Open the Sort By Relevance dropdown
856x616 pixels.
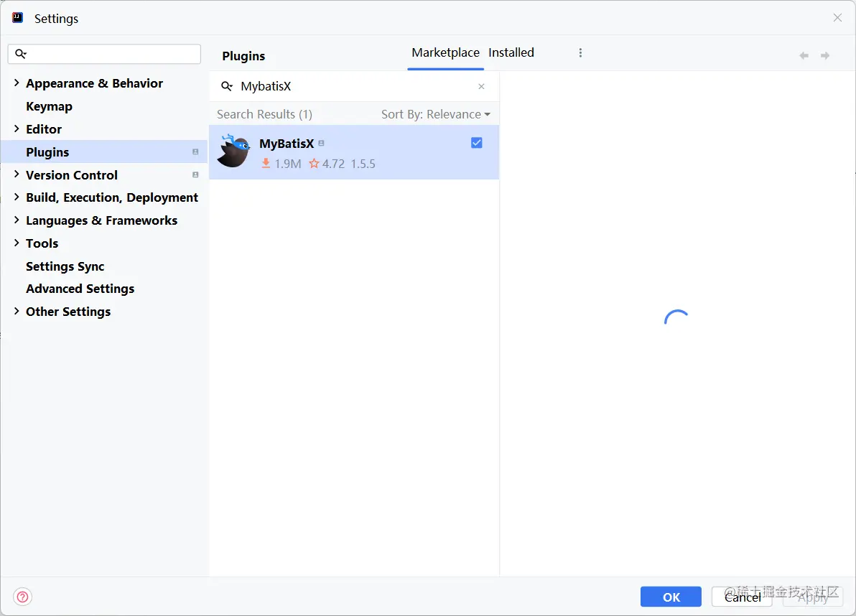coord(436,115)
